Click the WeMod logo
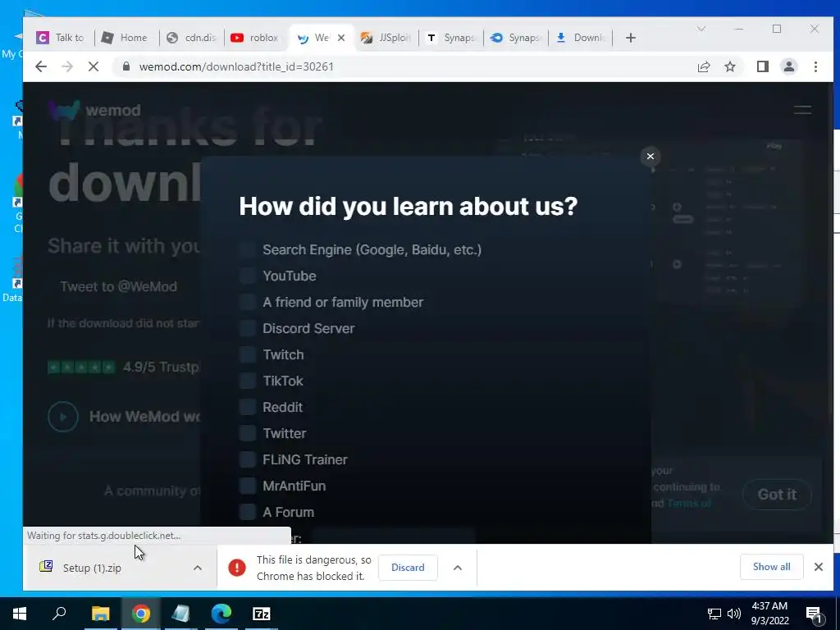 tap(95, 110)
